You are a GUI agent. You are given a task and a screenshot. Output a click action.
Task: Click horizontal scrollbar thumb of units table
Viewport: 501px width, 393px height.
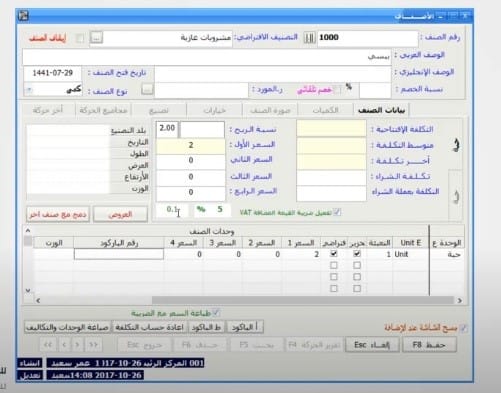(x=303, y=300)
